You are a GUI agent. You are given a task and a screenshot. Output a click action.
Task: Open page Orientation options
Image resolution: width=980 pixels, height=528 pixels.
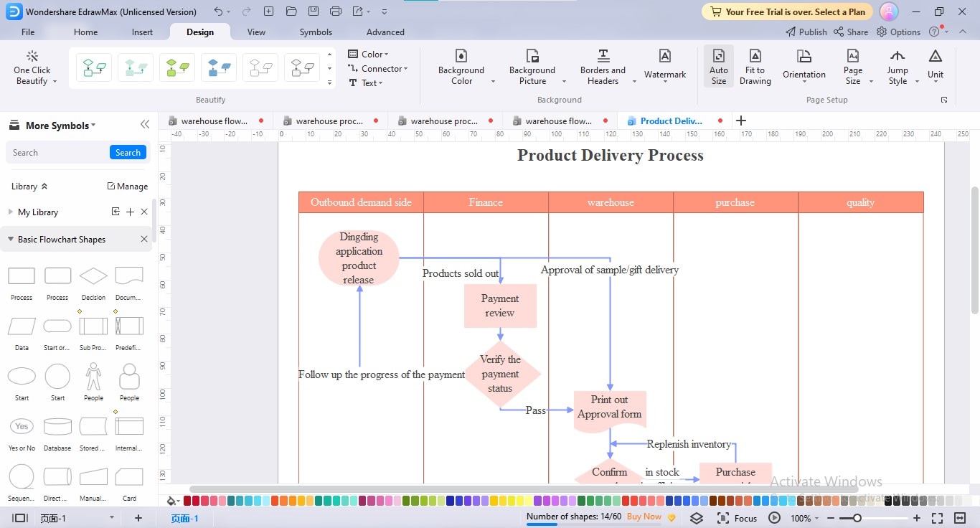coord(804,67)
